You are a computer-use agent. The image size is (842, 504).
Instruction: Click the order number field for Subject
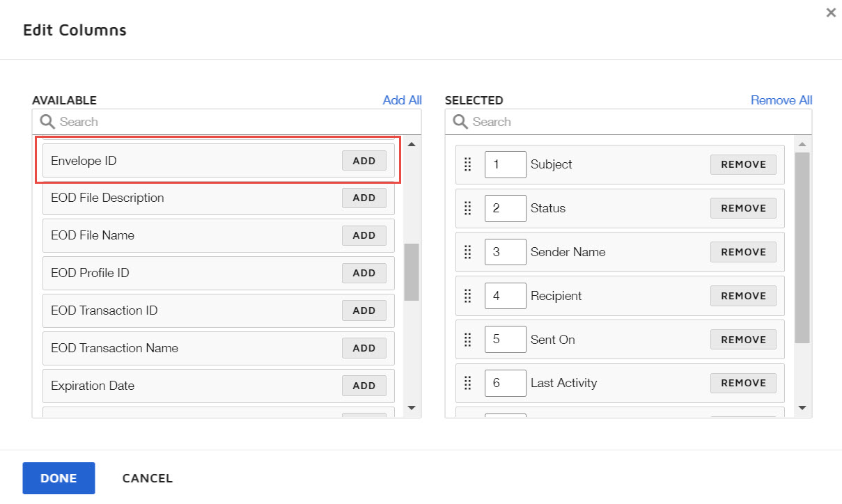505,164
